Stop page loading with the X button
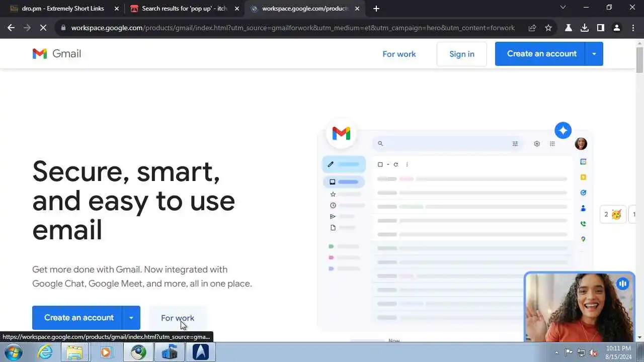 (x=43, y=28)
